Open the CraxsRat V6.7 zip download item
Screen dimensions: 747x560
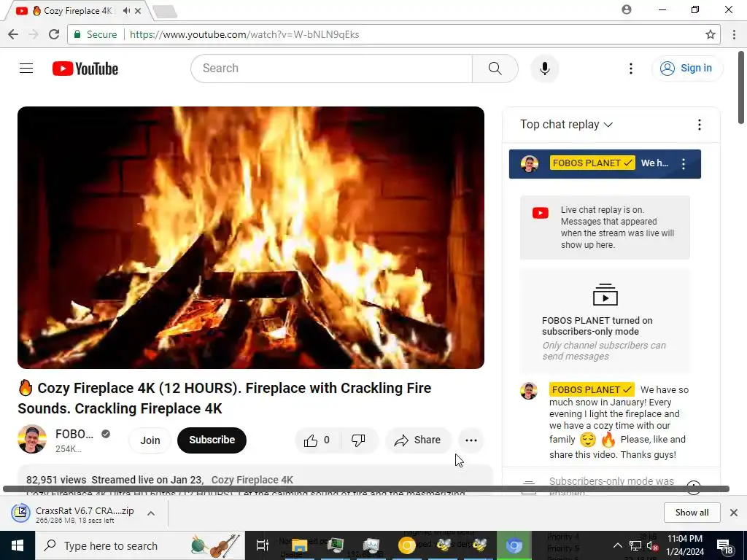click(x=76, y=514)
